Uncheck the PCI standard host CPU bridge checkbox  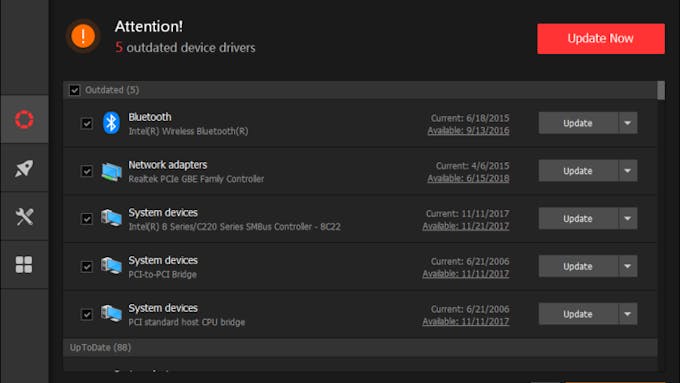pyautogui.click(x=87, y=314)
